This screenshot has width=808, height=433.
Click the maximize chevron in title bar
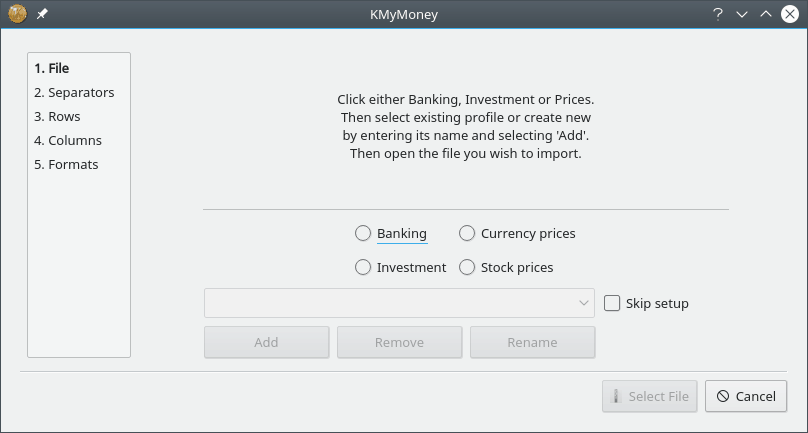766,14
